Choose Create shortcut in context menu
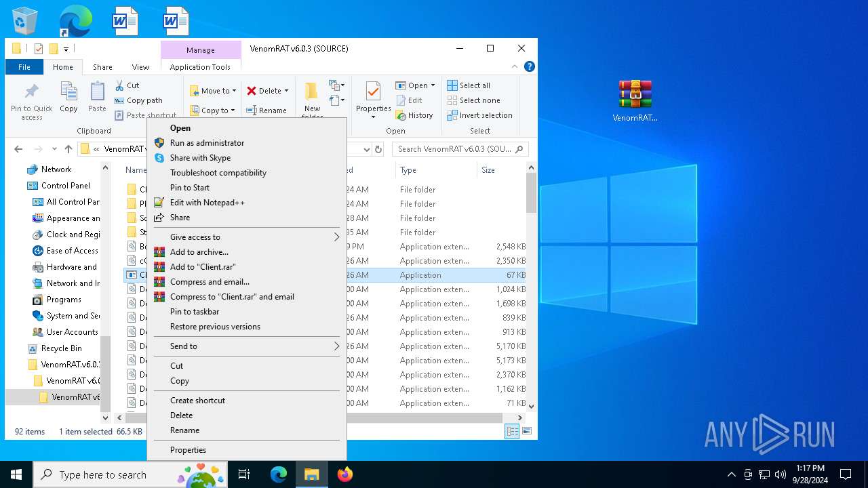This screenshot has width=868, height=488. (x=247, y=401)
